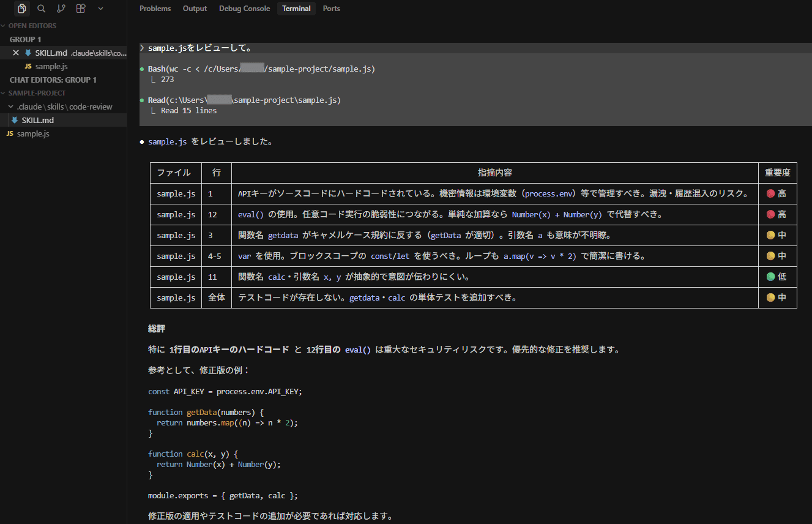
Task: Click the sample.js file cell in row 全体
Action: [x=176, y=298]
